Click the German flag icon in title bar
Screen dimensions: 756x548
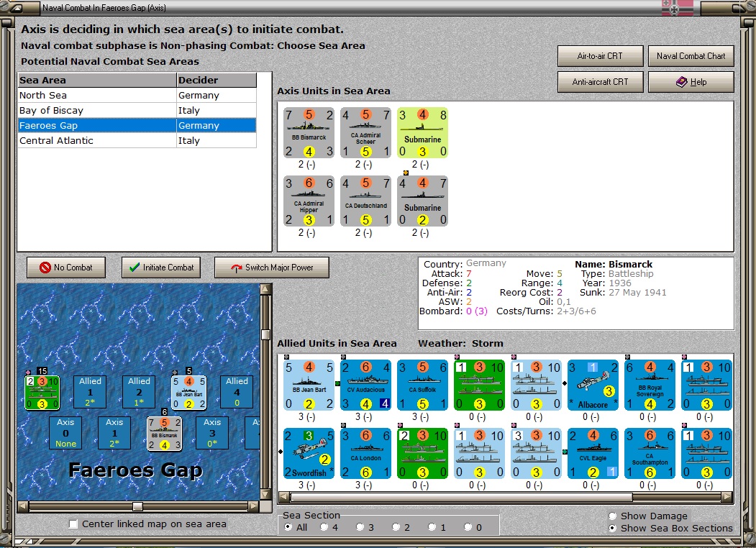[677, 8]
